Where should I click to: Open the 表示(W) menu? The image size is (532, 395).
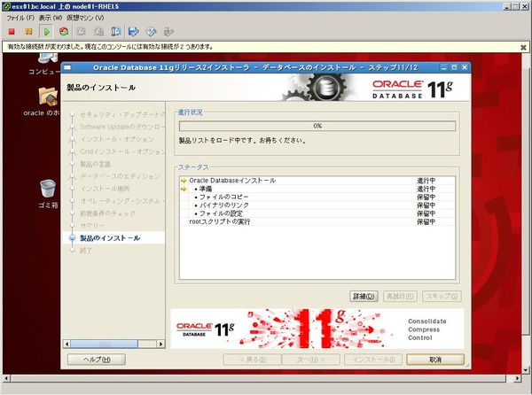pyautogui.click(x=51, y=18)
